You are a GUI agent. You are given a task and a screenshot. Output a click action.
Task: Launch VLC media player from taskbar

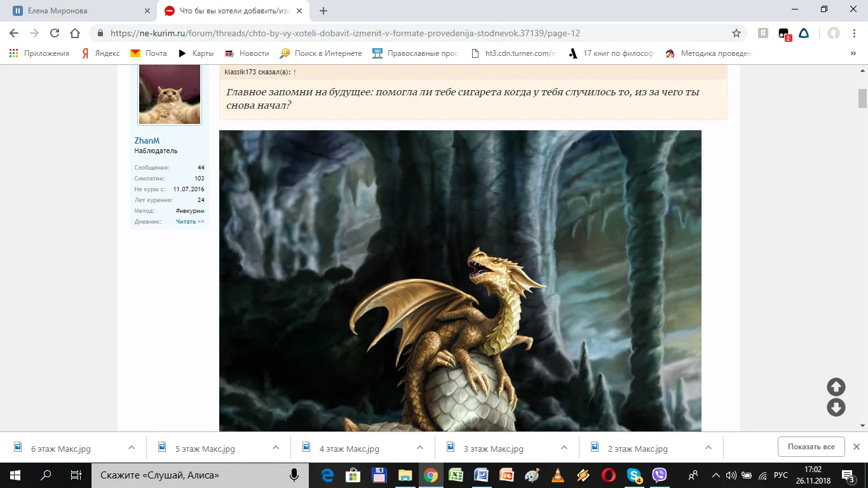[558, 475]
